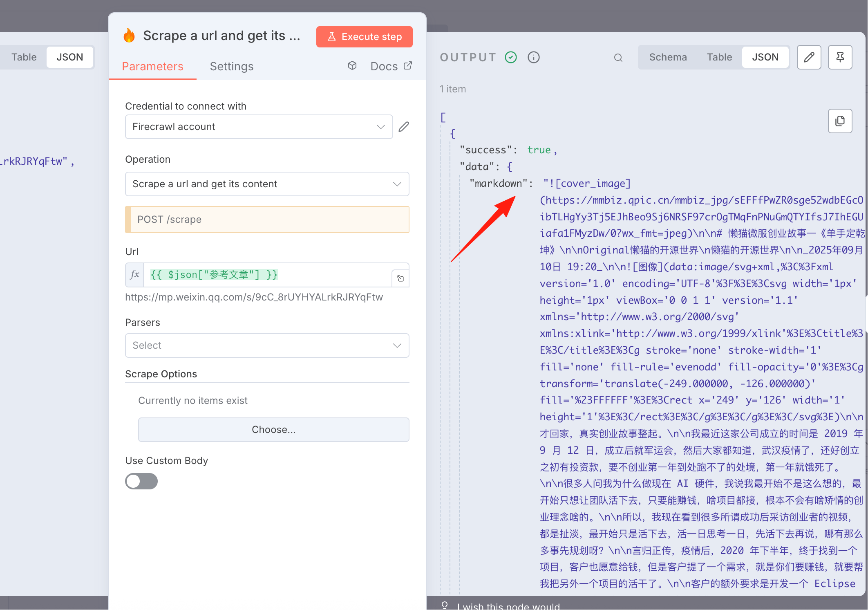Click Execute step button

pos(365,37)
